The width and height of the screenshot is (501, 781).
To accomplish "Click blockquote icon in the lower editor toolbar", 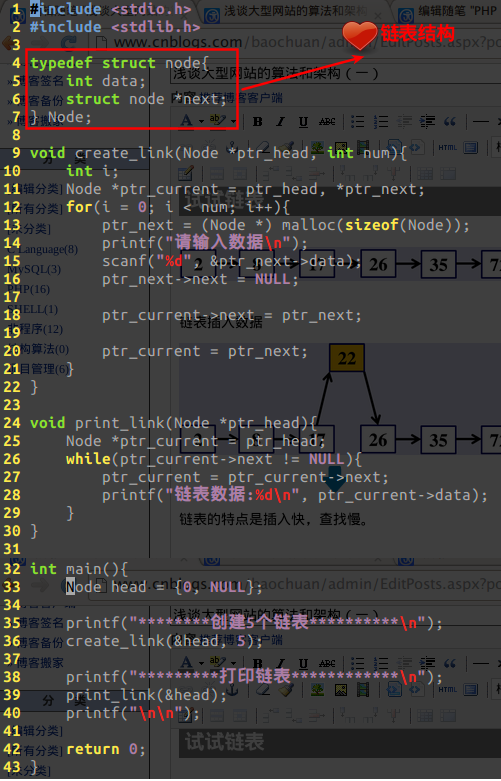I will [x=450, y=663].
